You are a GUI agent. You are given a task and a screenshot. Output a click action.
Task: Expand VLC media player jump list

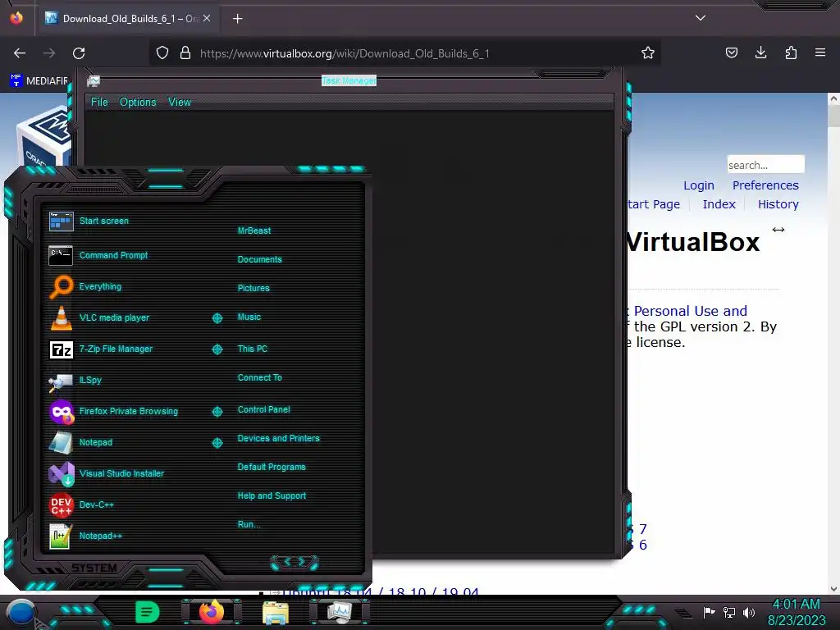217,318
